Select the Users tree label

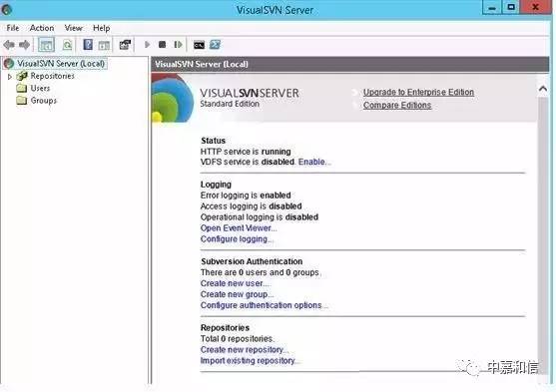click(x=40, y=88)
